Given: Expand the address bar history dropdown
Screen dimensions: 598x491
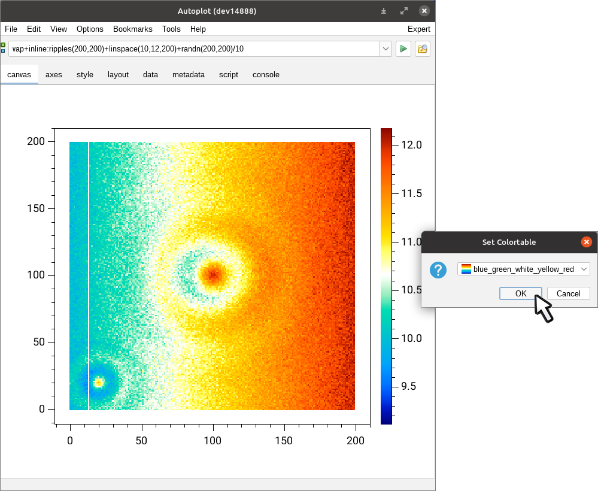Looking at the screenshot, I should tap(386, 49).
